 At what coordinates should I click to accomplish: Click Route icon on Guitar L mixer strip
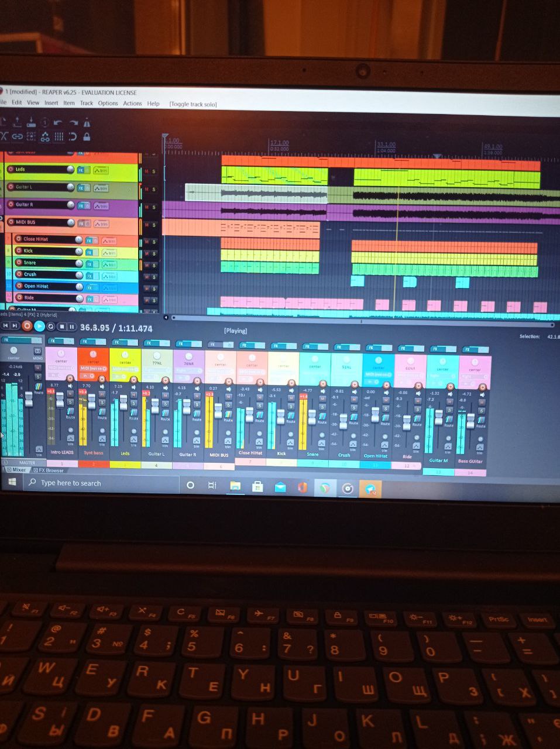(x=165, y=414)
